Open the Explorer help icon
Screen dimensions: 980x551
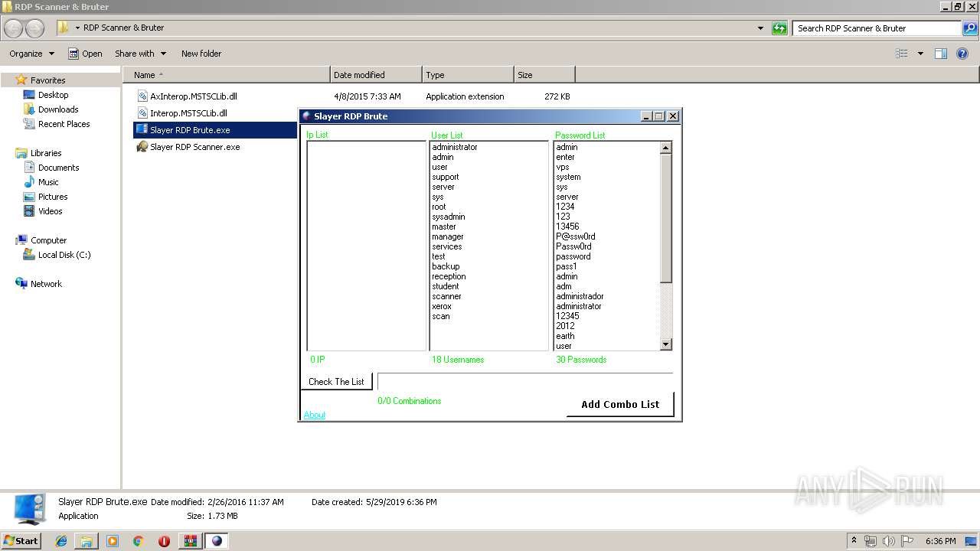coord(963,54)
